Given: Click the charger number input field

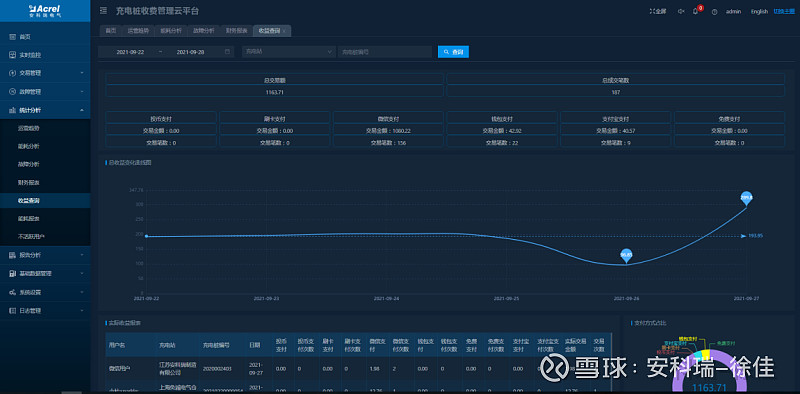Looking at the screenshot, I should pyautogui.click(x=385, y=52).
